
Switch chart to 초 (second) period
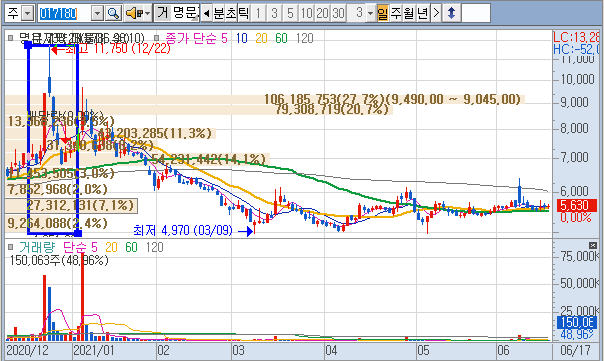click(231, 13)
